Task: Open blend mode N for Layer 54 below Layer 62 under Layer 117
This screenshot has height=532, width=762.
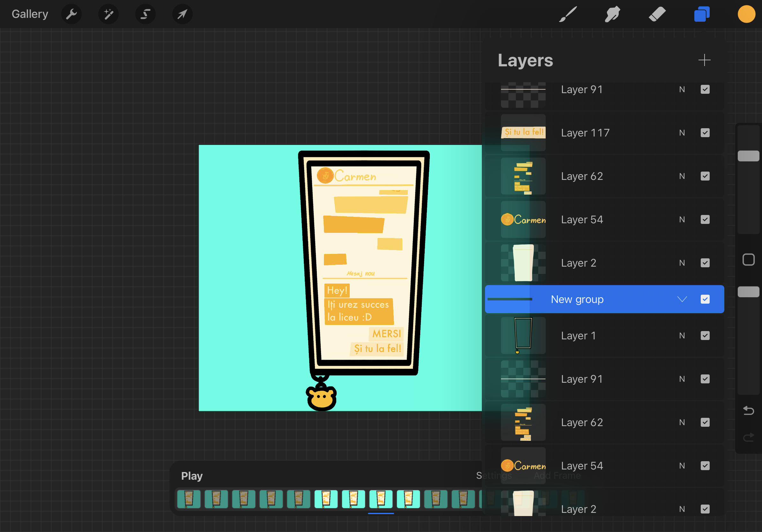Action: pyautogui.click(x=682, y=219)
